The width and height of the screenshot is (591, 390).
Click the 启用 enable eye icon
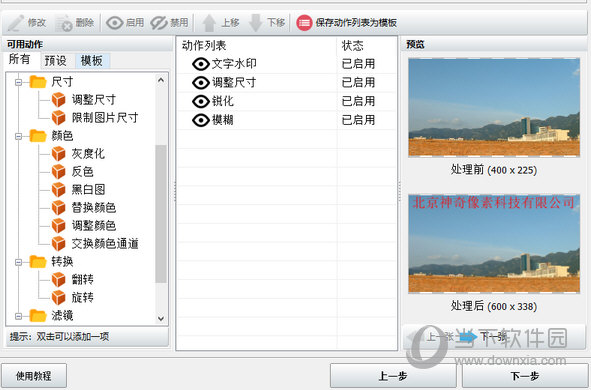pos(115,23)
